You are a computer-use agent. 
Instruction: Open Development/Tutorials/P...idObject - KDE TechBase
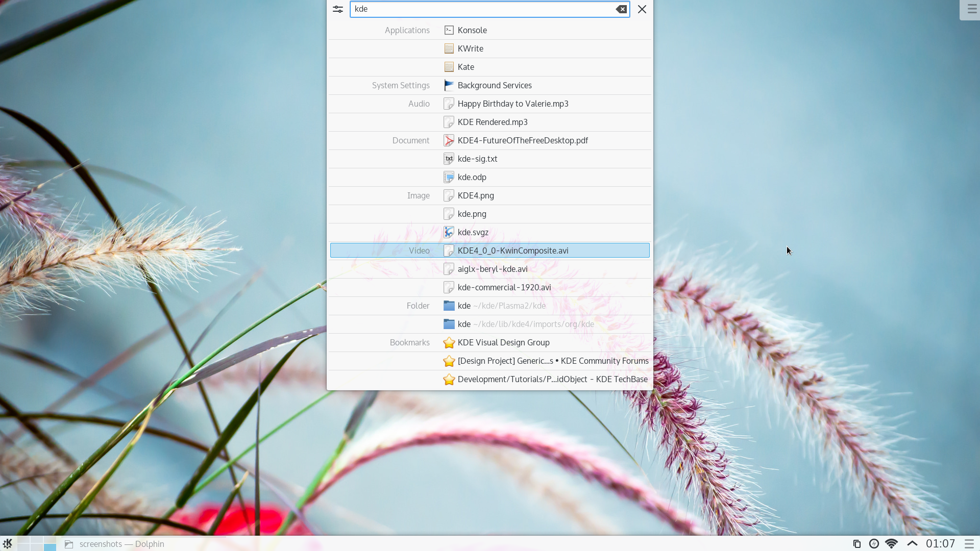[x=553, y=379]
